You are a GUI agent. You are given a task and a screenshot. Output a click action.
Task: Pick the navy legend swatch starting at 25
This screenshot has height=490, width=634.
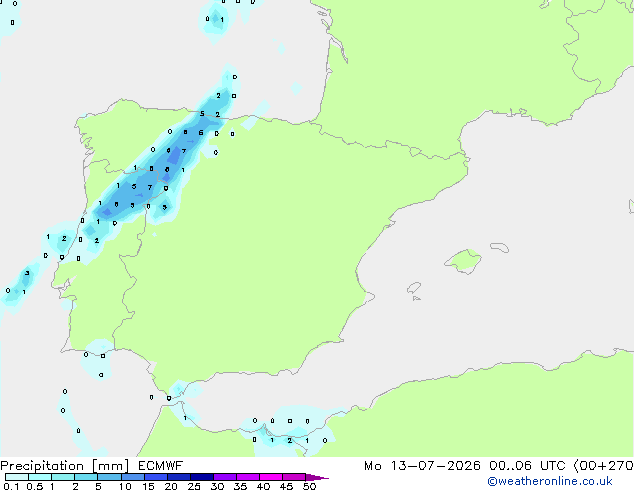click(201, 477)
